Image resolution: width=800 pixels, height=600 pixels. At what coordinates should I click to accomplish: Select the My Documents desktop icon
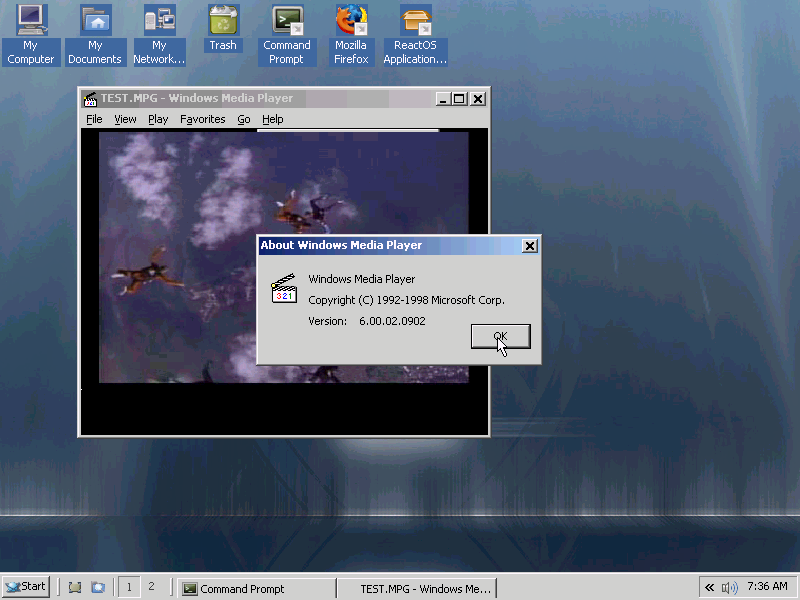click(x=95, y=34)
